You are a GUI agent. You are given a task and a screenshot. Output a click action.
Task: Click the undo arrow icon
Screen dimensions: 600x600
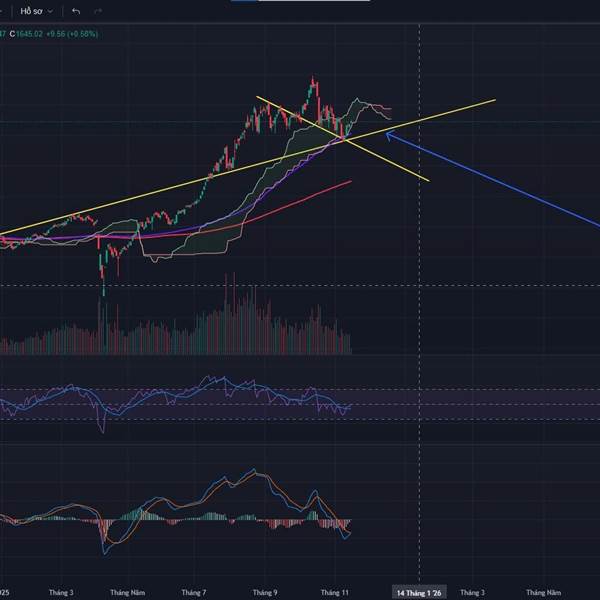tap(76, 11)
